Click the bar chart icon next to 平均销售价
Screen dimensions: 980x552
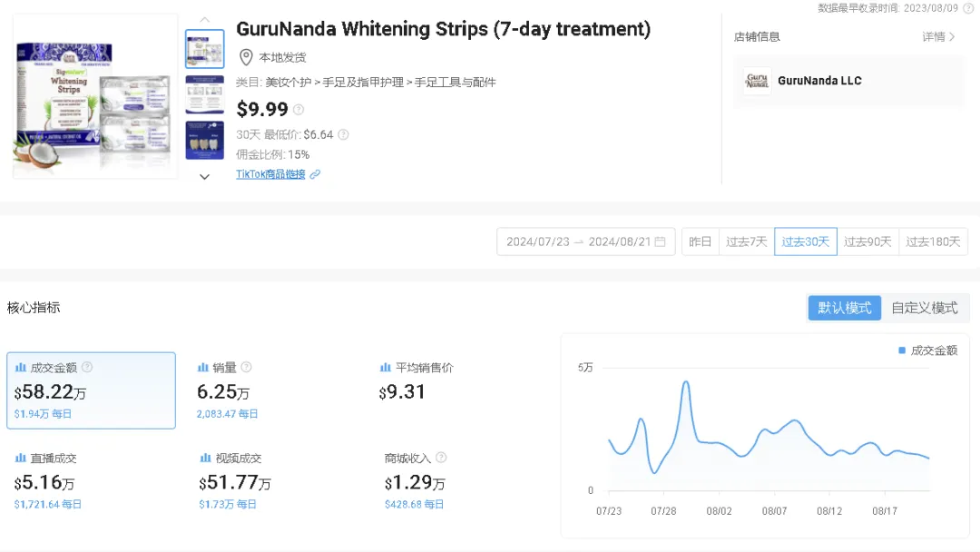coord(386,368)
